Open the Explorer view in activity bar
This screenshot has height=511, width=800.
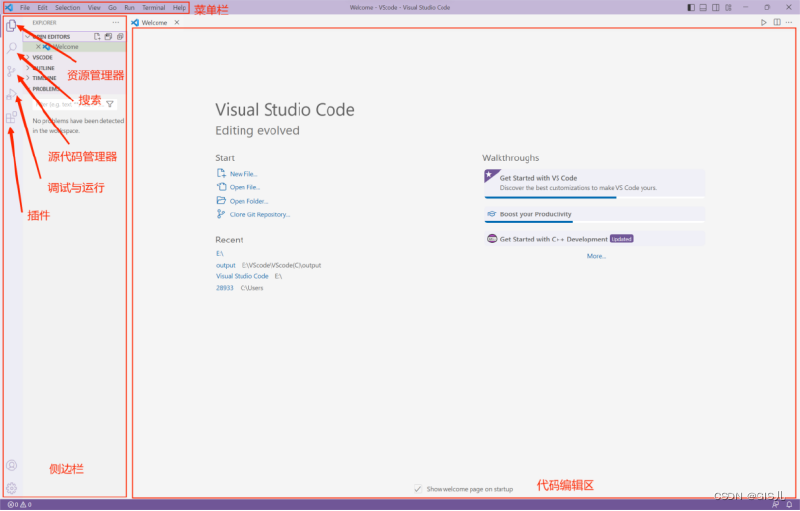click(11, 25)
